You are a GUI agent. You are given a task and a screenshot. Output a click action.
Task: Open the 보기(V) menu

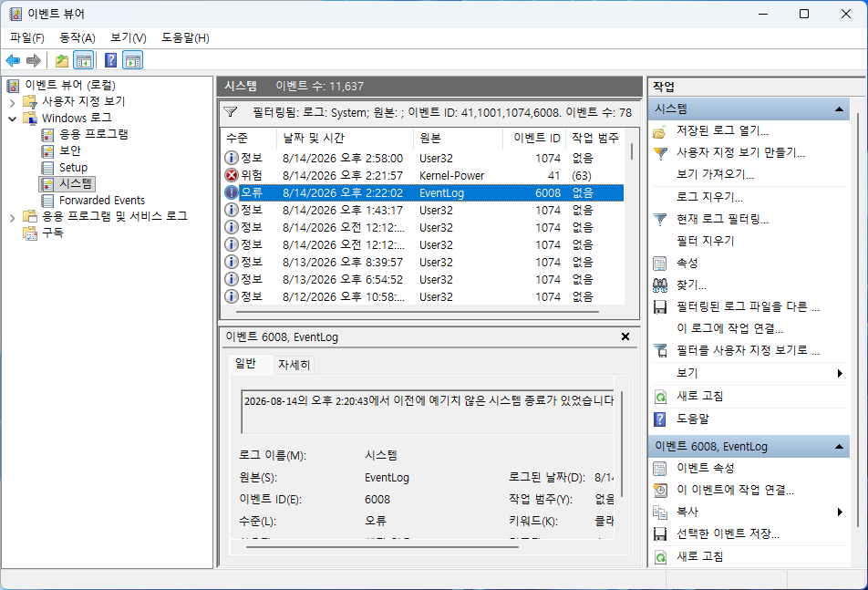pos(129,37)
